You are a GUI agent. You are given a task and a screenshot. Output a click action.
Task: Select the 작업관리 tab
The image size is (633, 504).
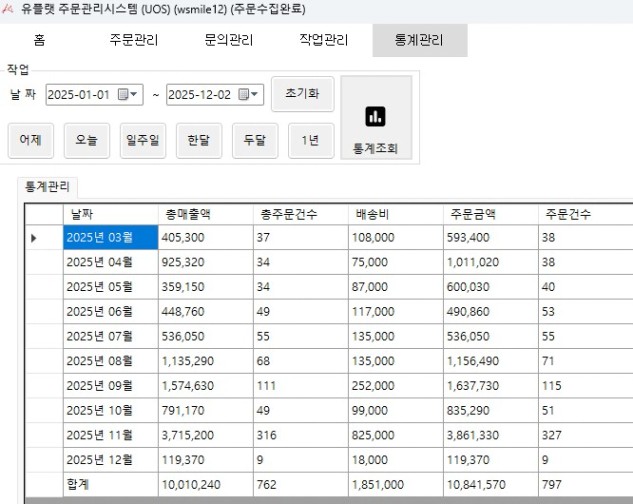click(323, 41)
